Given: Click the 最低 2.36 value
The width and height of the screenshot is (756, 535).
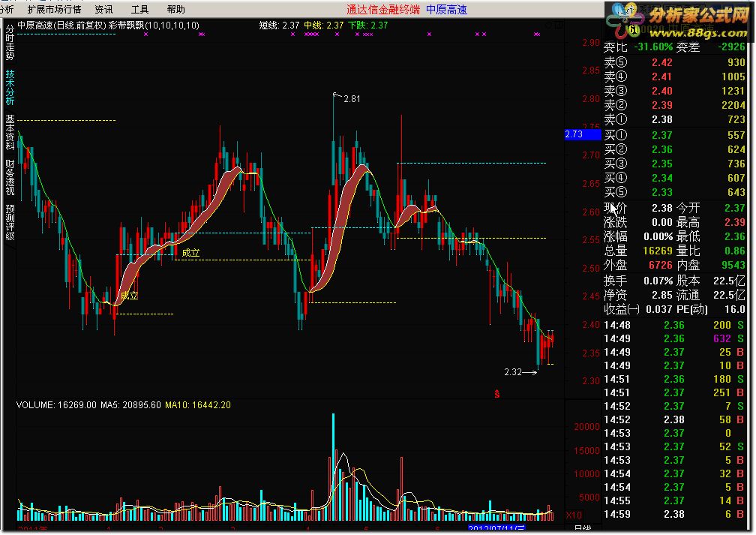Looking at the screenshot, I should (735, 236).
